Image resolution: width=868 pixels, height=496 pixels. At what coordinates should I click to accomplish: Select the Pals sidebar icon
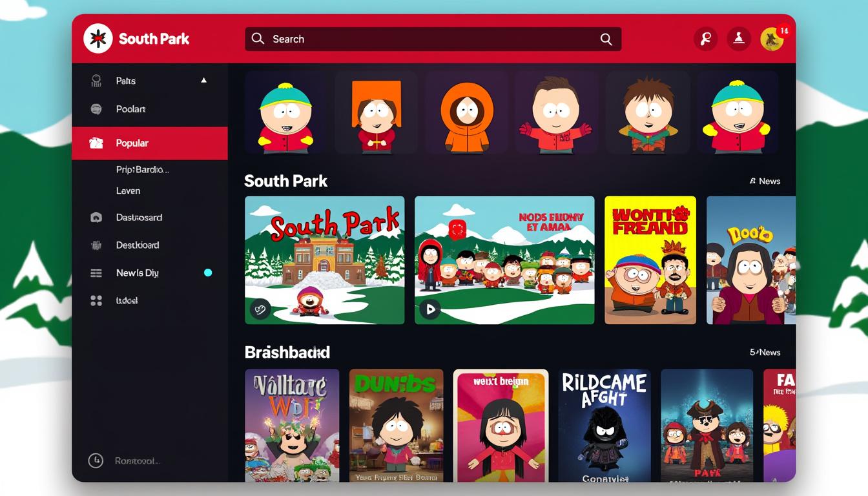coord(97,81)
